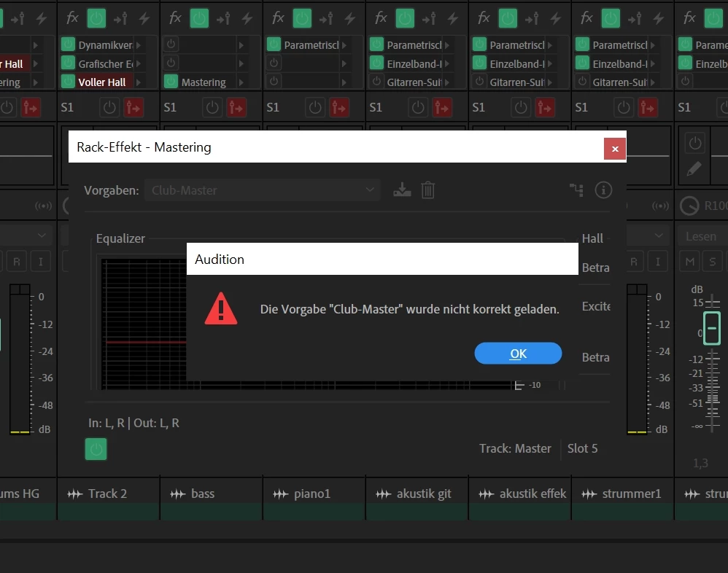The width and height of the screenshot is (728, 573).
Task: Click fx icon in the akustik git strip
Action: [x=381, y=18]
